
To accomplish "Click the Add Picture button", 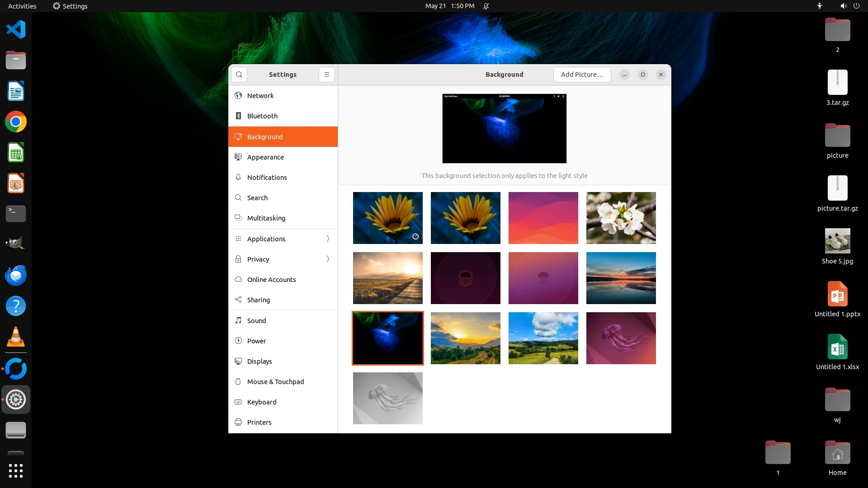I will click(582, 75).
